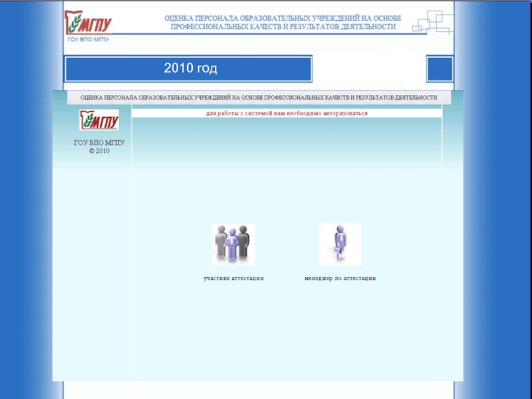Screen dimensions: 532x399
Task: Open the участник аттестации group icon
Action: point(233,244)
